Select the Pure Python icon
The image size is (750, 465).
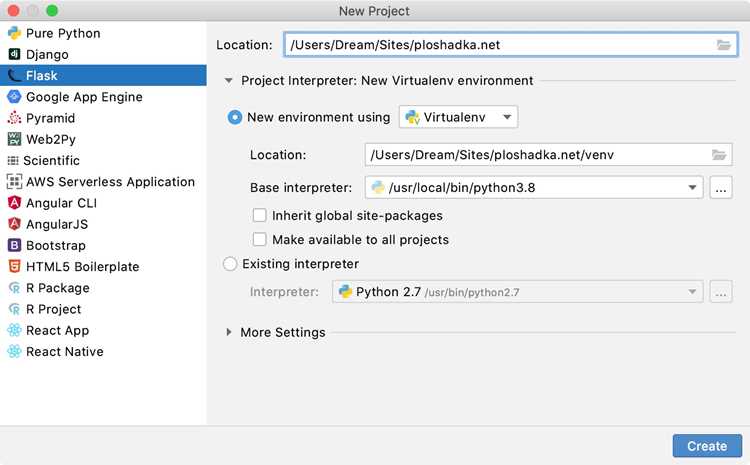pyautogui.click(x=14, y=33)
